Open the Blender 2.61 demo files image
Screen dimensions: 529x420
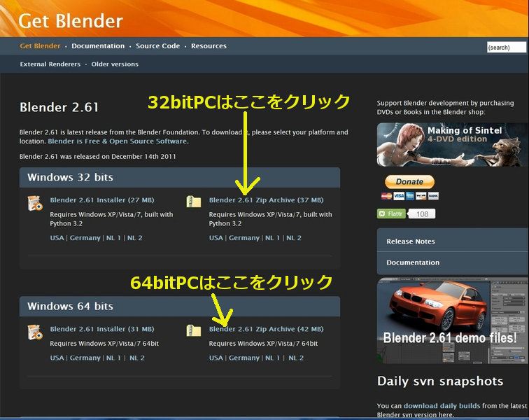pos(452,321)
